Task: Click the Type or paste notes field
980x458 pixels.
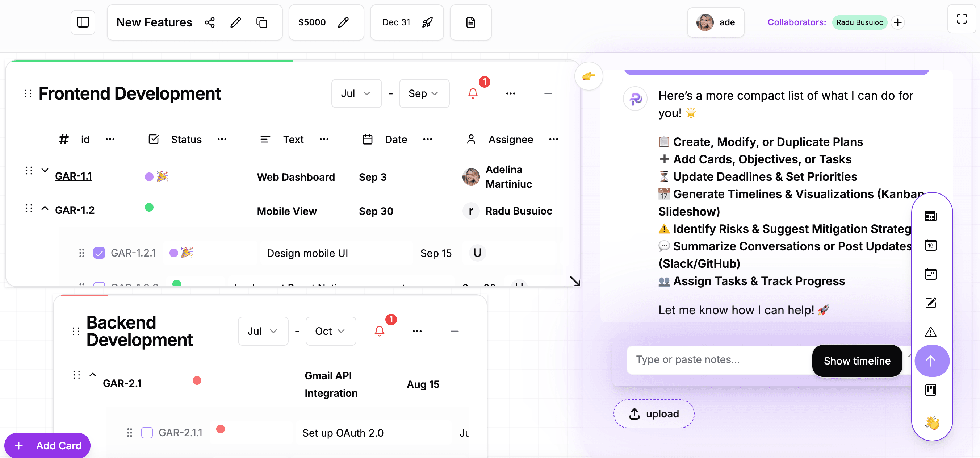Action: 715,359
